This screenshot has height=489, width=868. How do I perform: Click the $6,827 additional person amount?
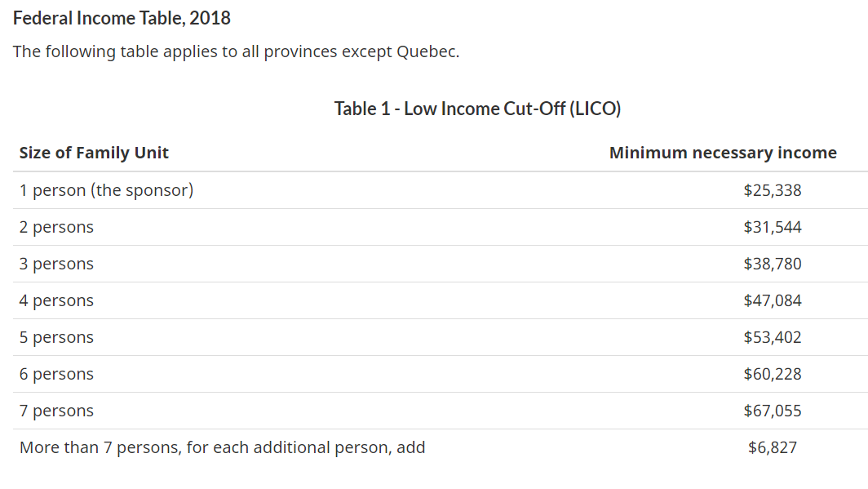coord(773,447)
